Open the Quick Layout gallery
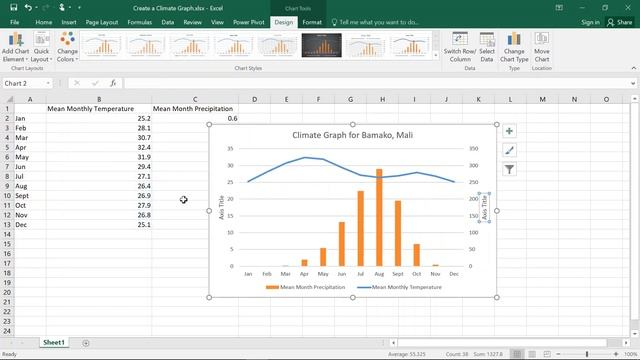Screen dimensions: 640x360 coord(41,47)
